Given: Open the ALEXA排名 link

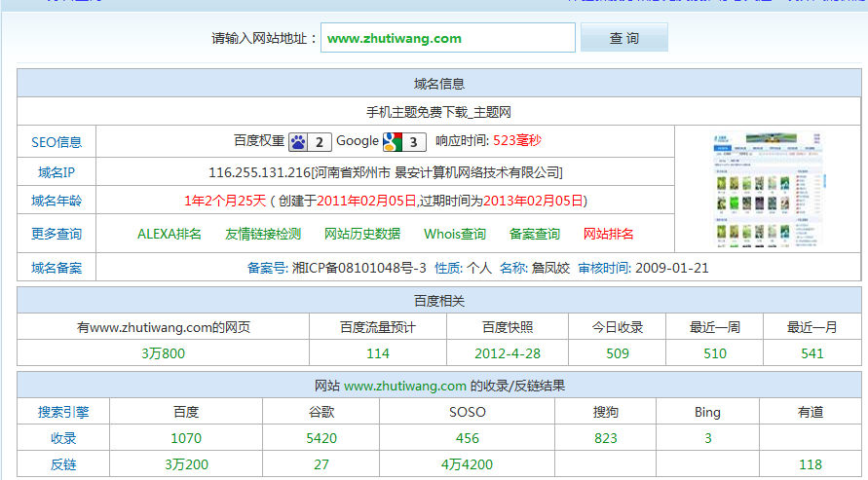Looking at the screenshot, I should tap(170, 234).
